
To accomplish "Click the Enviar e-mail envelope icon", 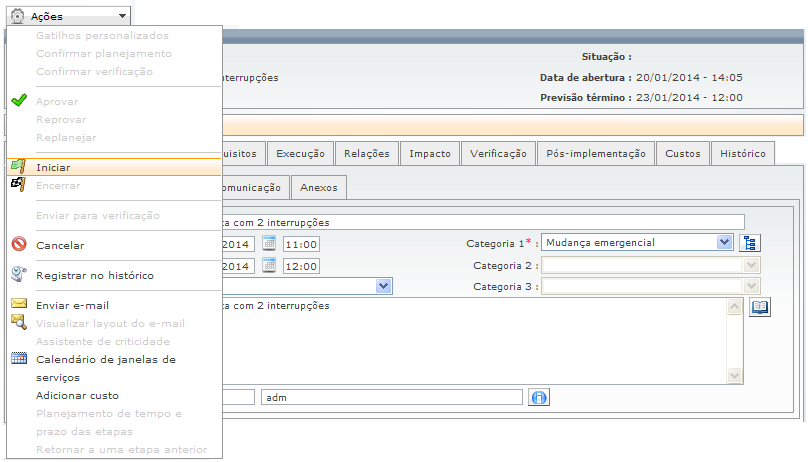I will coord(18,305).
